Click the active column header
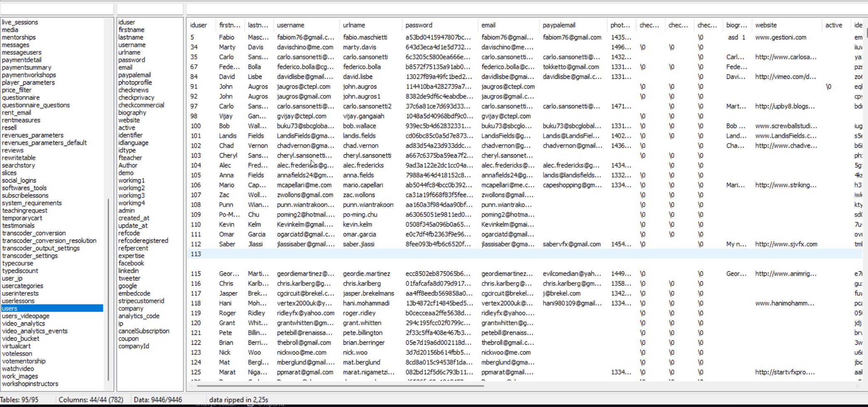The image size is (868, 407). (834, 25)
